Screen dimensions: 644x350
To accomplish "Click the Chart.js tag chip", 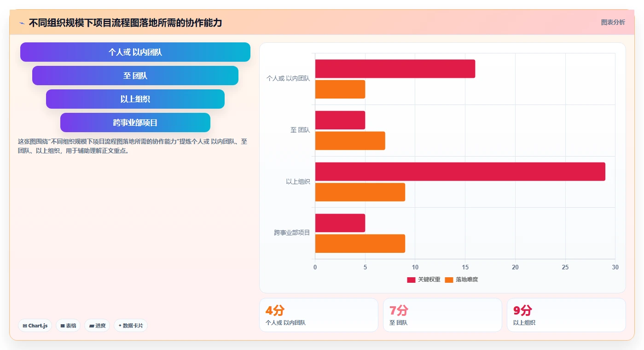I will (35, 326).
